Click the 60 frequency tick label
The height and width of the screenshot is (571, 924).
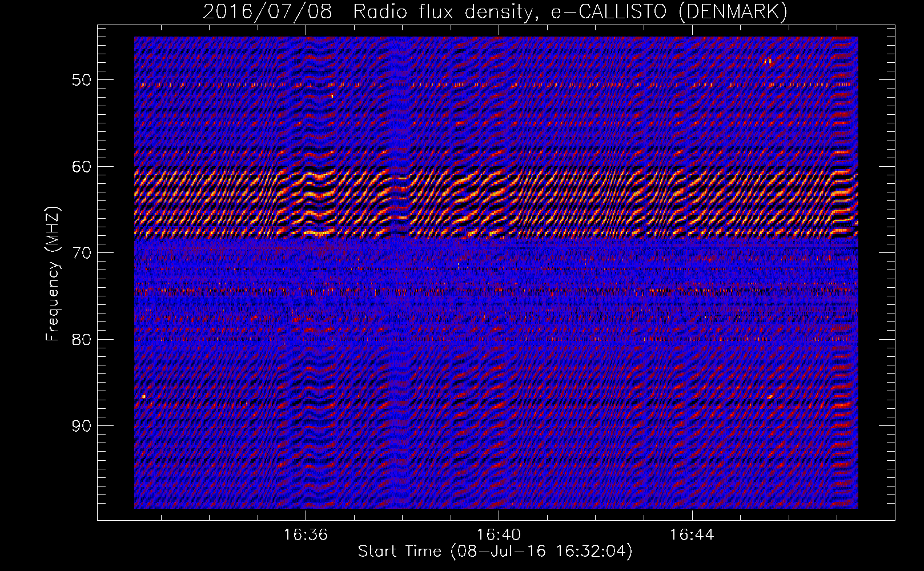[x=82, y=167]
